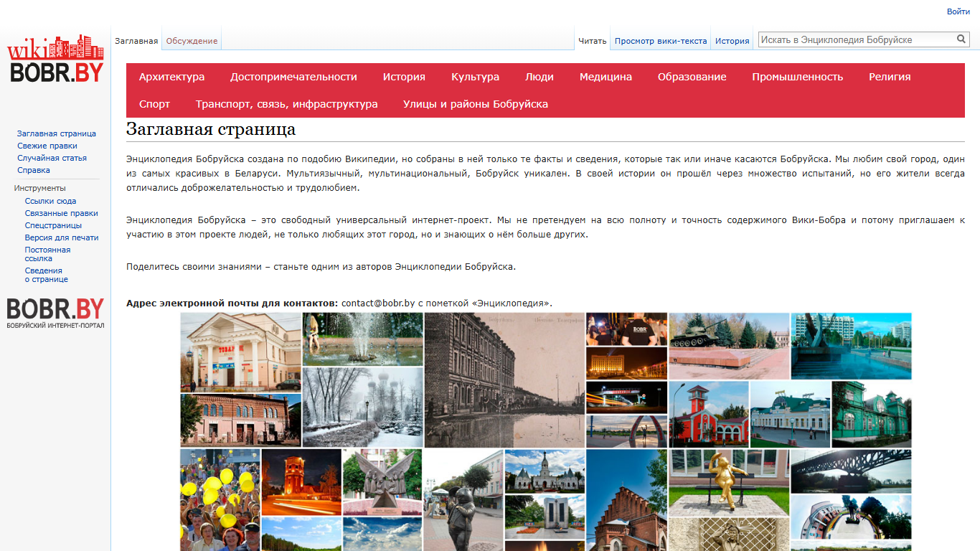Open Улицы и районы Бобруйска category

pos(476,104)
